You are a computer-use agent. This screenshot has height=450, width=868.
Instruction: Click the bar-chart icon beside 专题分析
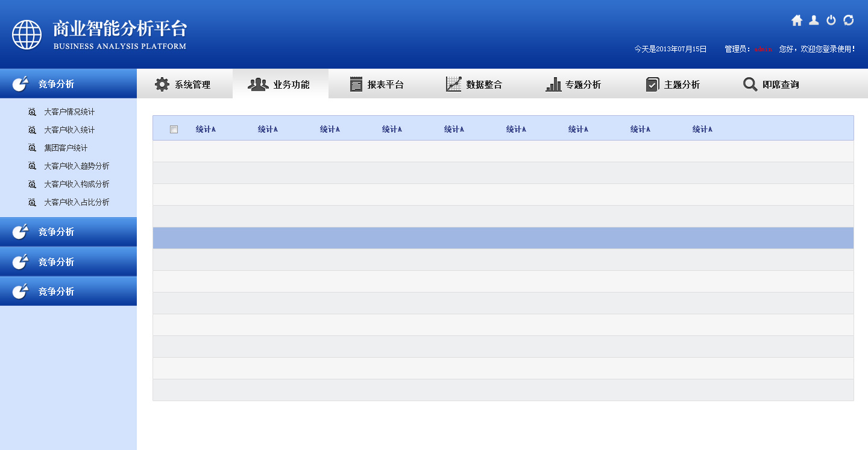[x=553, y=84]
